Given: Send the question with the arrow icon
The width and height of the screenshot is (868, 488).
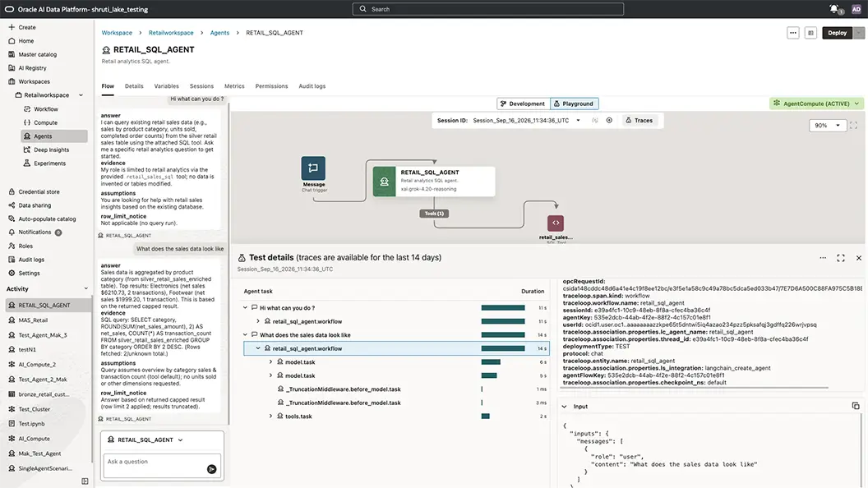Looking at the screenshot, I should [211, 469].
